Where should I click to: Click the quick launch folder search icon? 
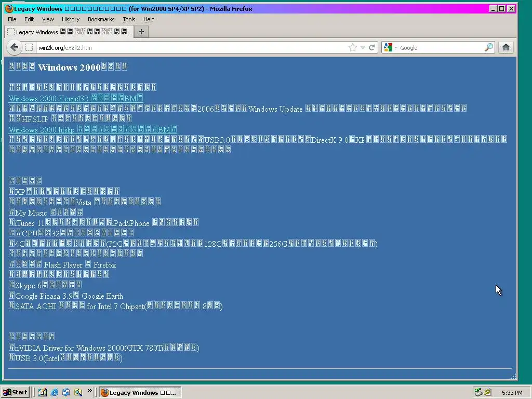[78, 393]
